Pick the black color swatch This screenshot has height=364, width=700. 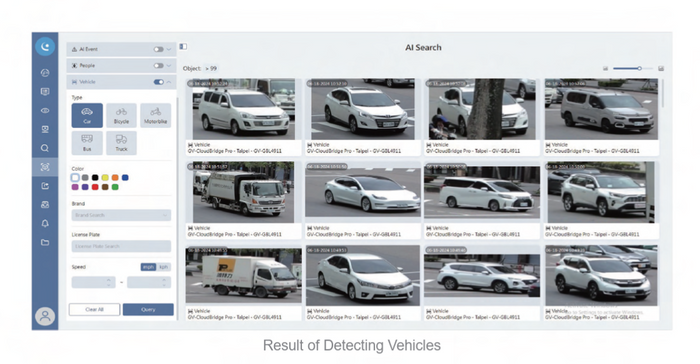pyautogui.click(x=95, y=178)
